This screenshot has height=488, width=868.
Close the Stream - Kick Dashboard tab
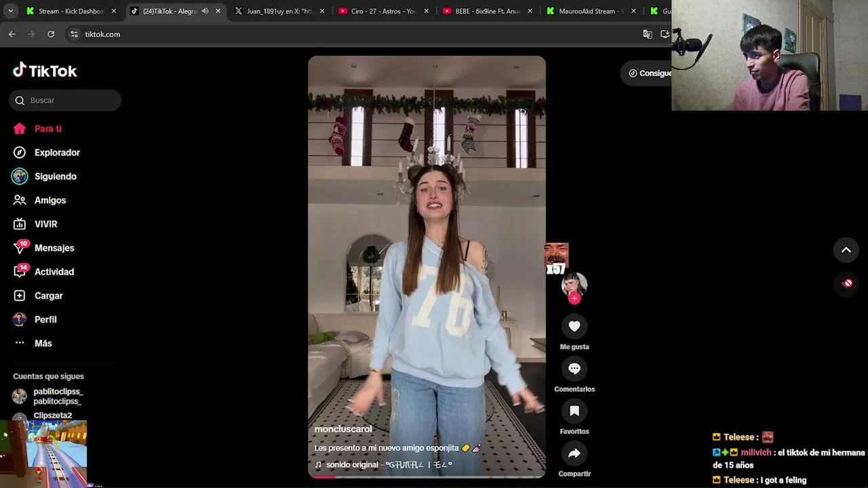[114, 11]
